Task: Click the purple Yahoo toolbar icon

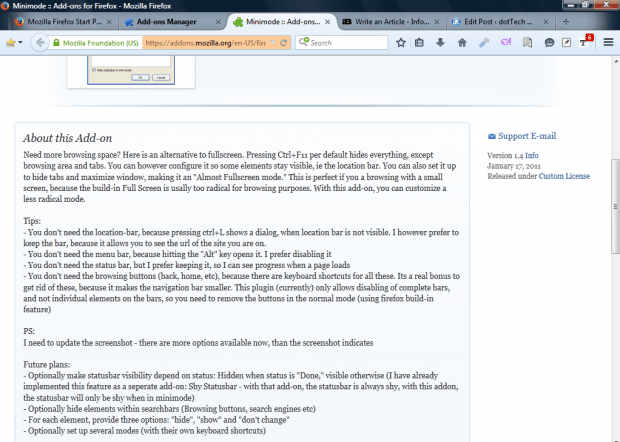Action: coord(506,42)
